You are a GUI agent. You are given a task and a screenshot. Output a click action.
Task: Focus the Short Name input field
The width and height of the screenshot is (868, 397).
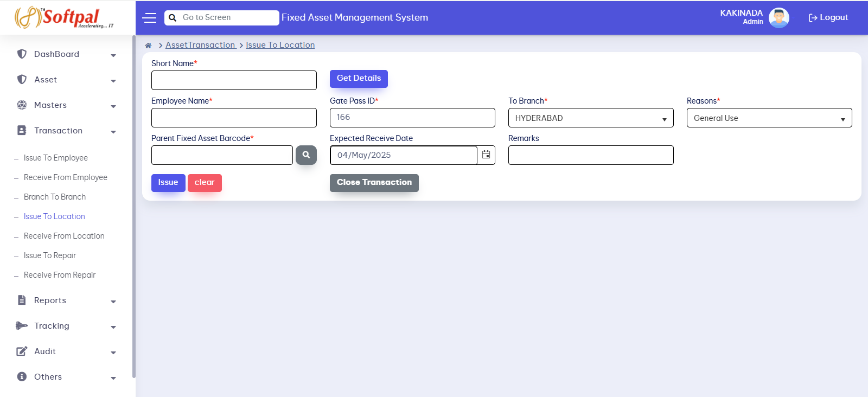(x=234, y=80)
